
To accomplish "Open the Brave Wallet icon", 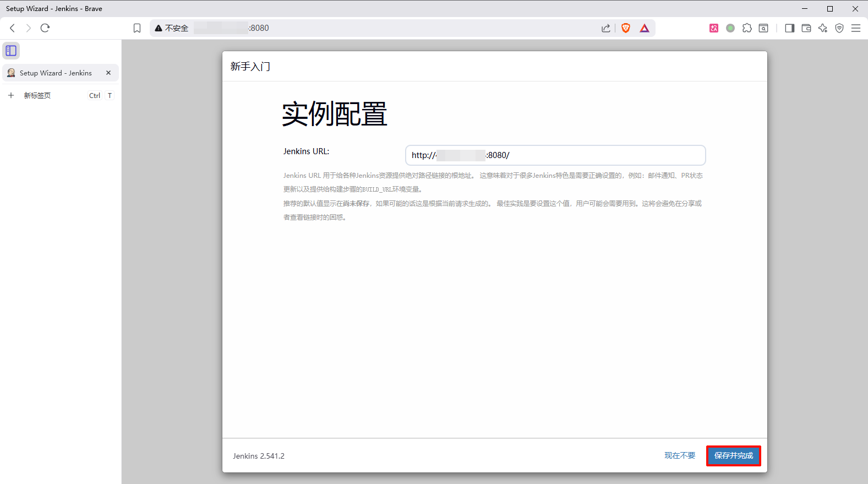I will point(806,28).
